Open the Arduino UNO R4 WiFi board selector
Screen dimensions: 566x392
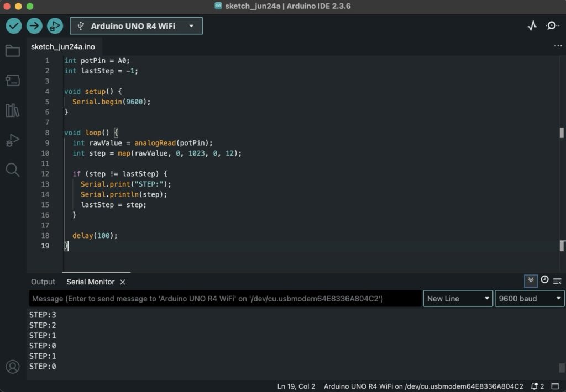pos(136,26)
